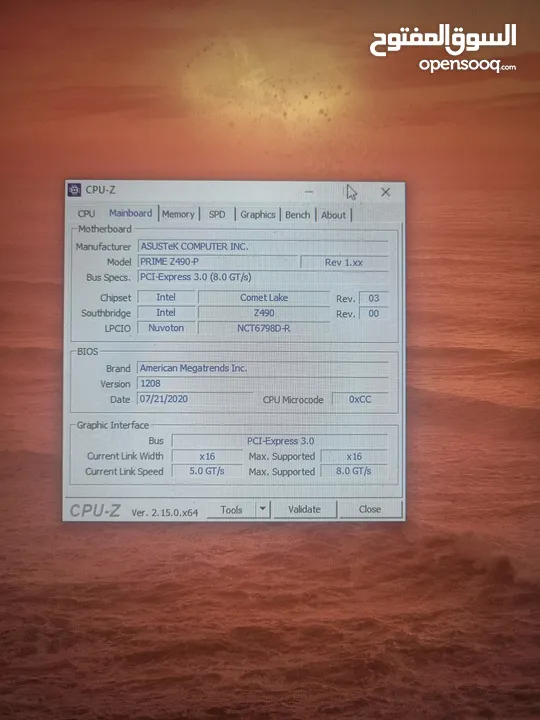Click the CPU-Z app icon in title bar
The image size is (540, 720).
74,190
